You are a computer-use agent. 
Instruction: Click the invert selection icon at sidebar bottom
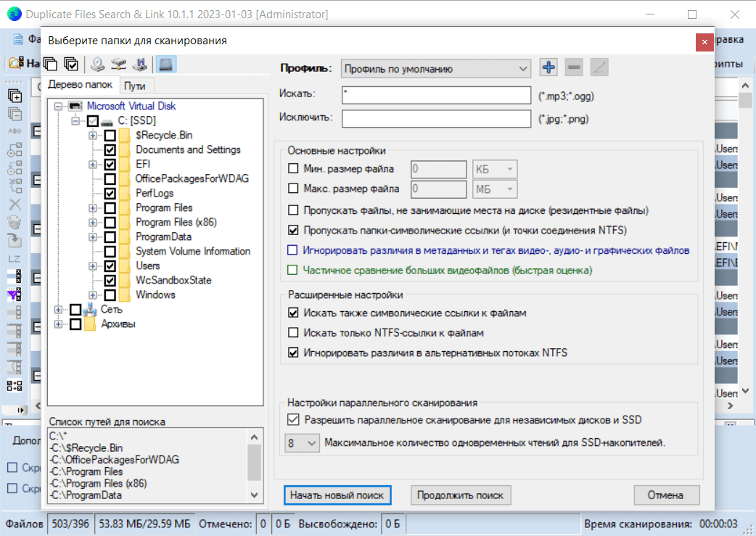tap(15, 386)
